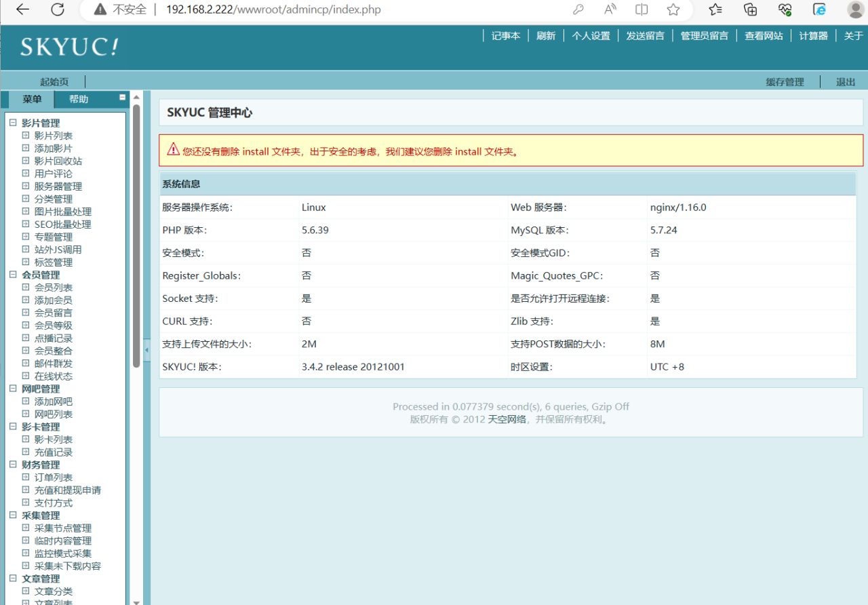This screenshot has width=868, height=605.
Task: Click the 缓存管理 link
Action: pos(785,82)
